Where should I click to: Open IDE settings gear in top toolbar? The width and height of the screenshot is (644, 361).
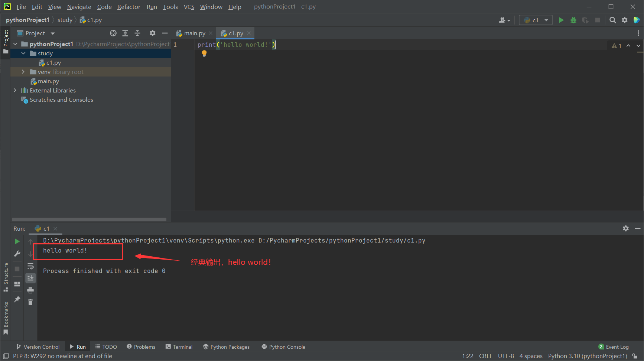click(x=625, y=20)
